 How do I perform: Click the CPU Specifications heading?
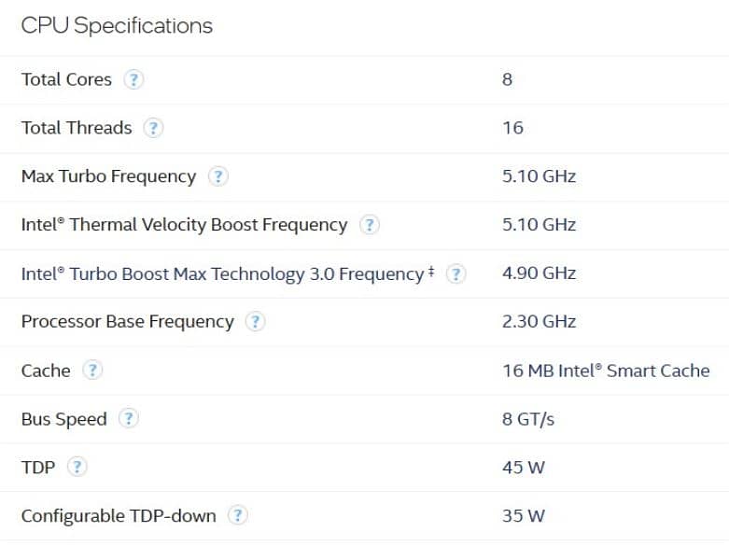pos(117,25)
